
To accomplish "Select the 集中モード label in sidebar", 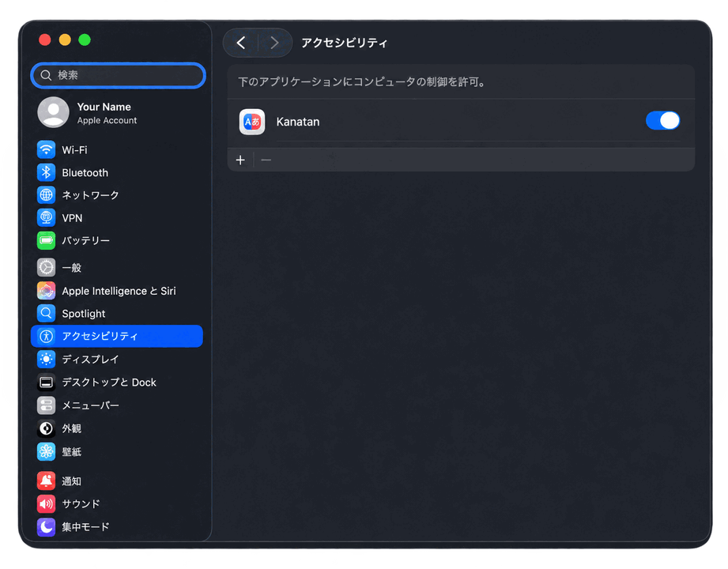I will coord(85,527).
